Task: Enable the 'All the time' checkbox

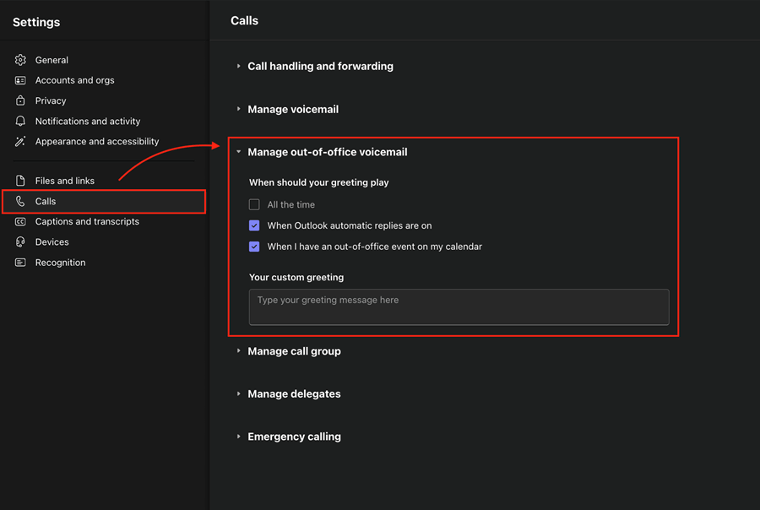Action: (254, 205)
